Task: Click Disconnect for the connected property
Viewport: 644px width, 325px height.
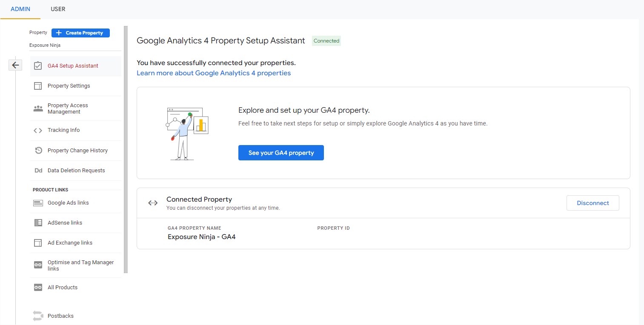Action: 592,203
